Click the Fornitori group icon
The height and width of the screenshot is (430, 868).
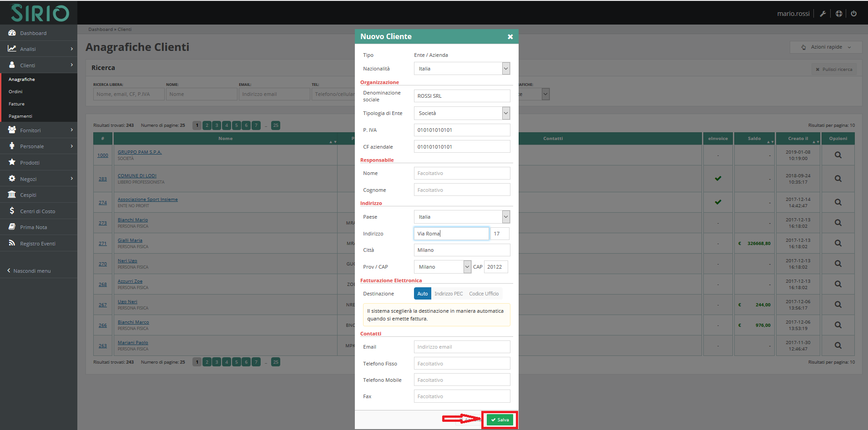point(12,130)
